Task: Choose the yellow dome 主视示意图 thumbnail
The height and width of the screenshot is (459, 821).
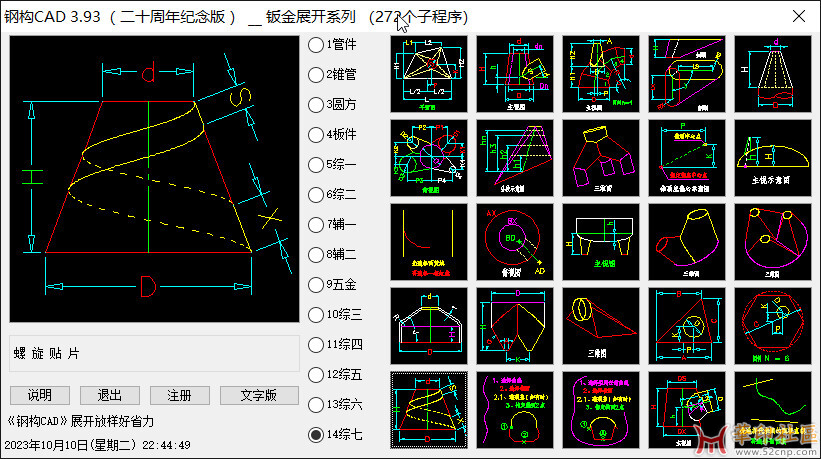Action: [x=772, y=158]
